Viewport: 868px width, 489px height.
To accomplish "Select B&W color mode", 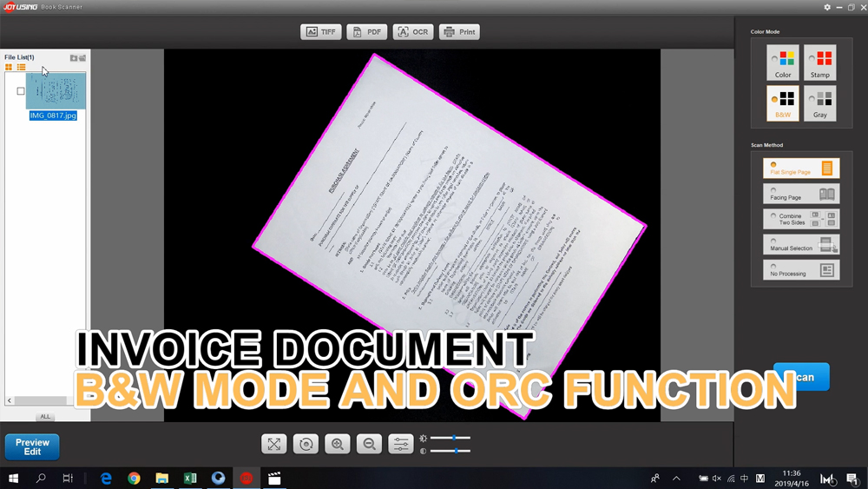I will point(783,103).
